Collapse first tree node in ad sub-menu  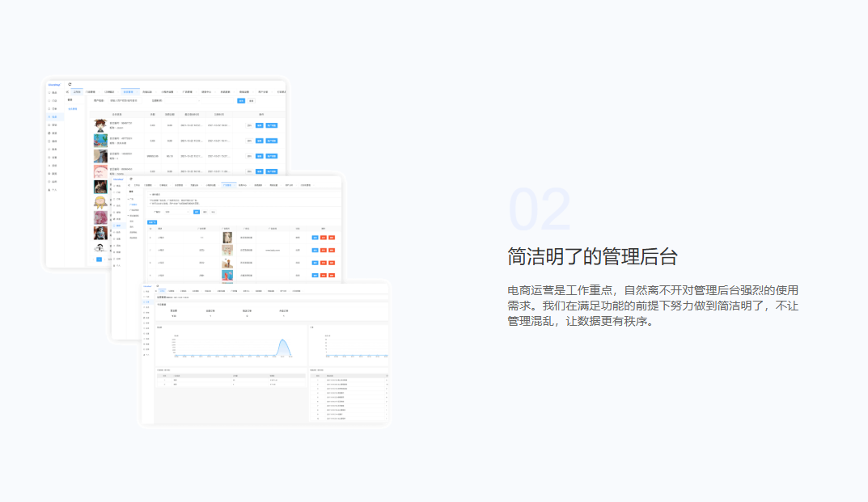pos(128,199)
